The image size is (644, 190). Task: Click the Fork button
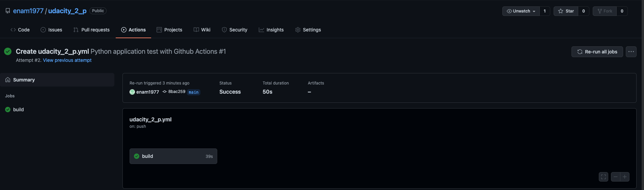tap(605, 11)
